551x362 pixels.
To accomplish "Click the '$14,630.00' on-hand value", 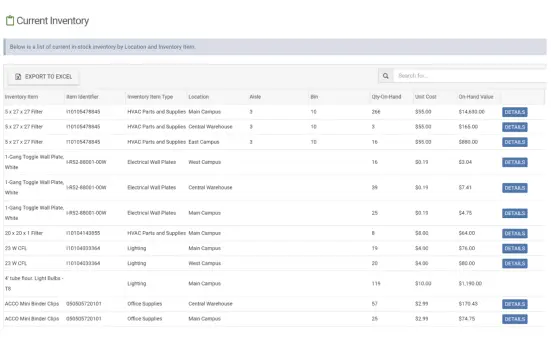I will (472, 112).
